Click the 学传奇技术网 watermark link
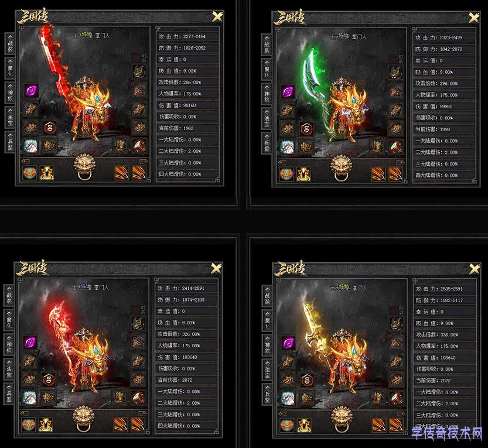The image size is (488, 448). tap(447, 433)
